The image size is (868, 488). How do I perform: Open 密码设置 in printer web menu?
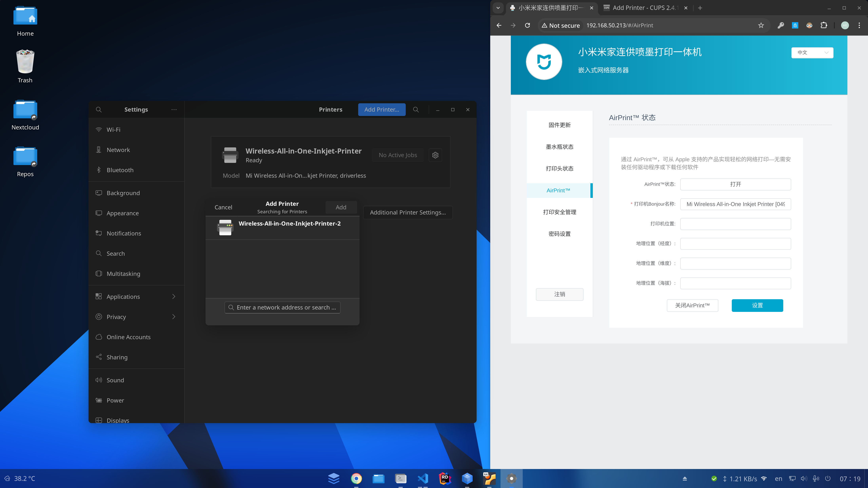[x=559, y=234]
